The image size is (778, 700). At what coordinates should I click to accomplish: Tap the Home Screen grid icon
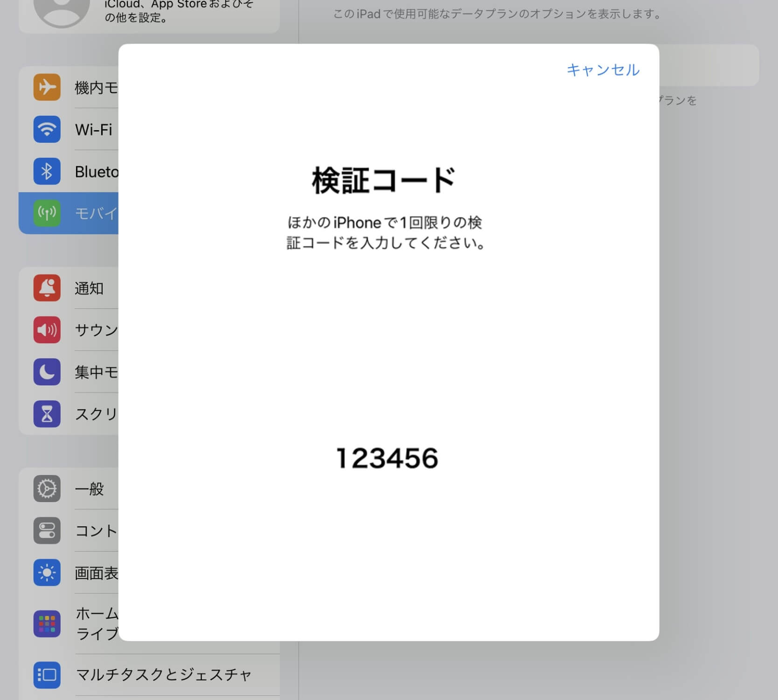(47, 623)
